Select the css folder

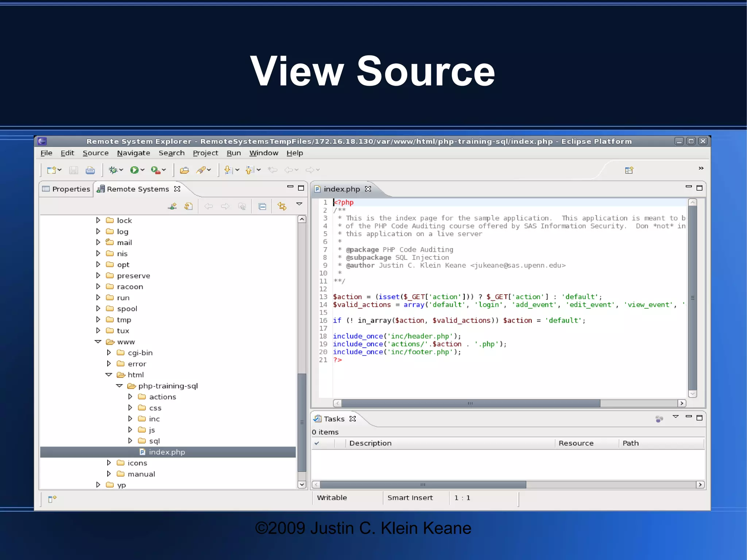(x=155, y=408)
